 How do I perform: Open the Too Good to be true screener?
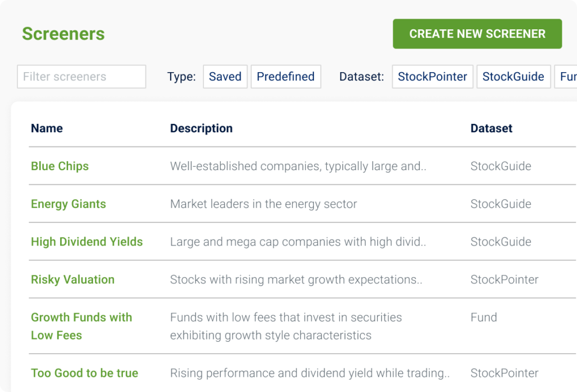coord(85,373)
